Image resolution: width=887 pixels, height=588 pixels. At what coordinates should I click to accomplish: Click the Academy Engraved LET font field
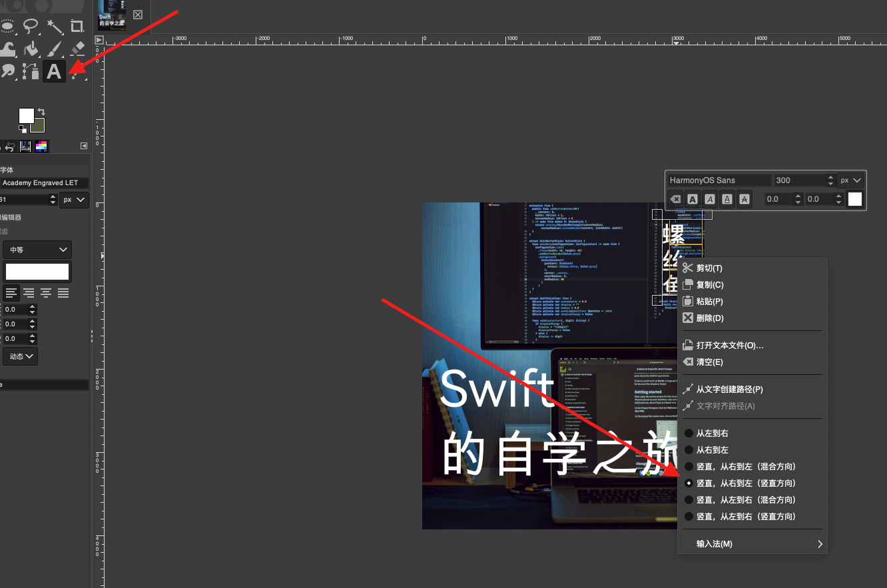coord(44,182)
